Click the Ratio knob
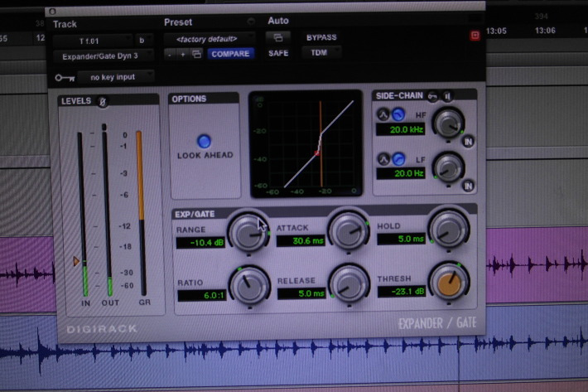 pyautogui.click(x=249, y=286)
